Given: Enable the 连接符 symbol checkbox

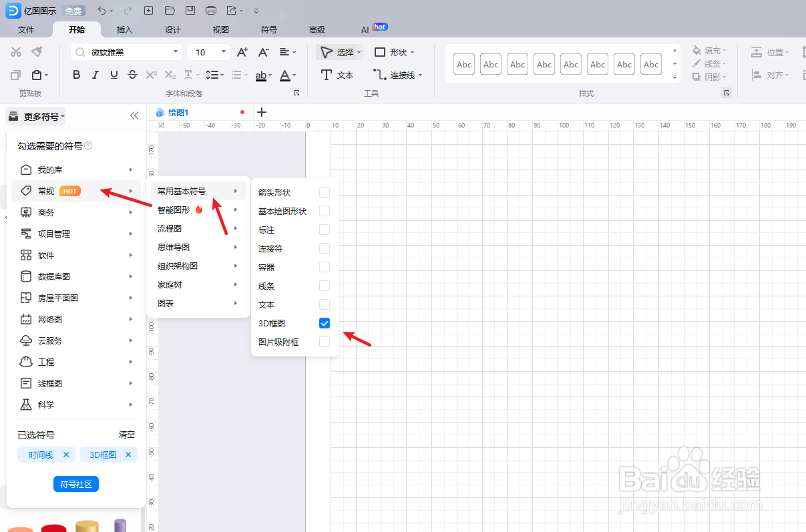Looking at the screenshot, I should coord(324,248).
